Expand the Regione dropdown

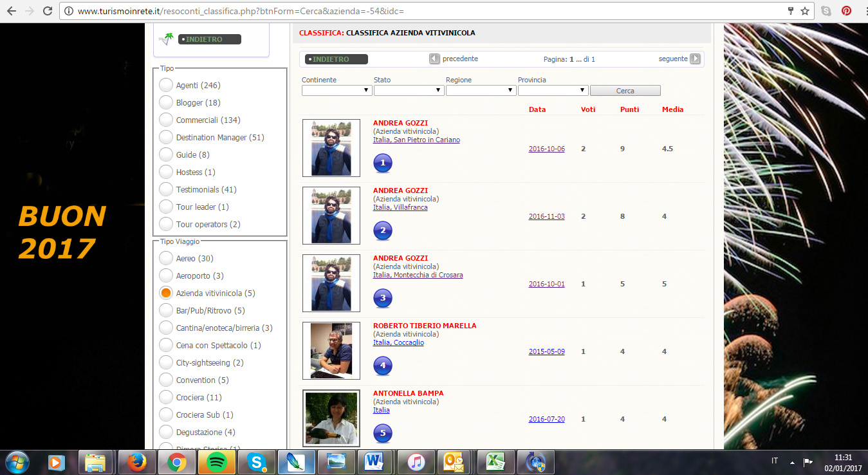pyautogui.click(x=481, y=90)
